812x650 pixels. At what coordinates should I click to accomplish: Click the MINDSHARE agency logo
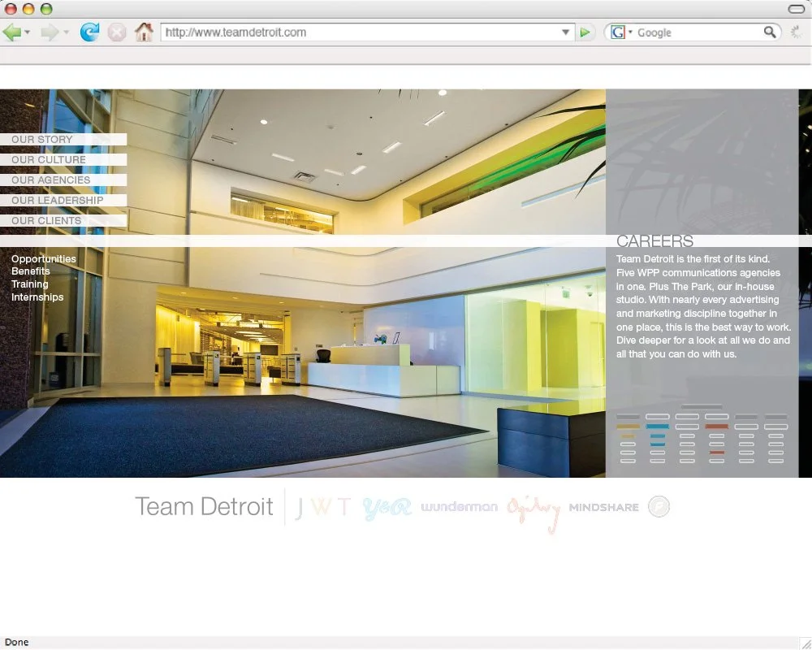coord(604,508)
